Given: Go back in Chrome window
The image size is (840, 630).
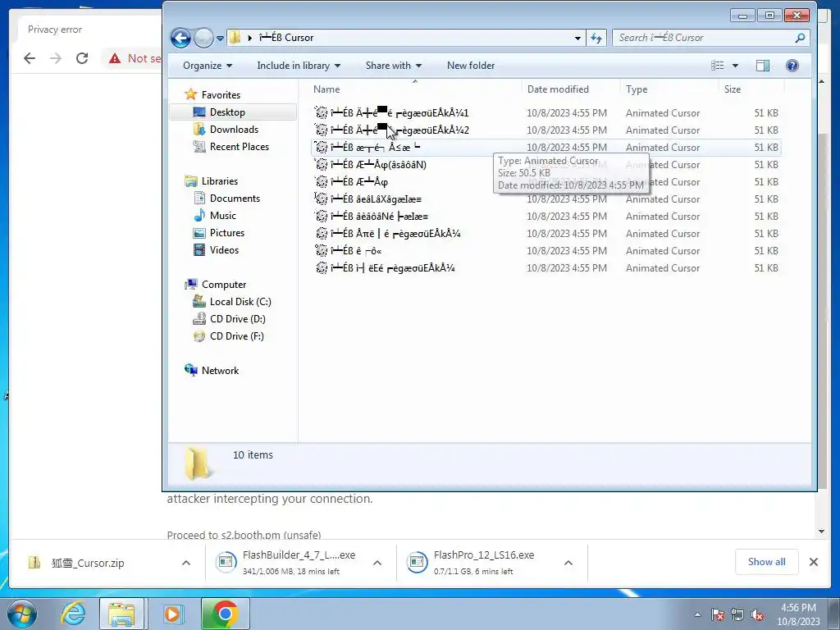Looking at the screenshot, I should coord(30,58).
